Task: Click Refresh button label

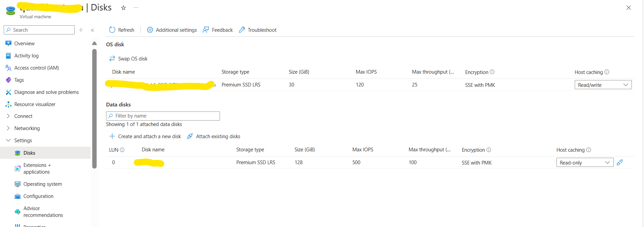Action: click(x=126, y=30)
